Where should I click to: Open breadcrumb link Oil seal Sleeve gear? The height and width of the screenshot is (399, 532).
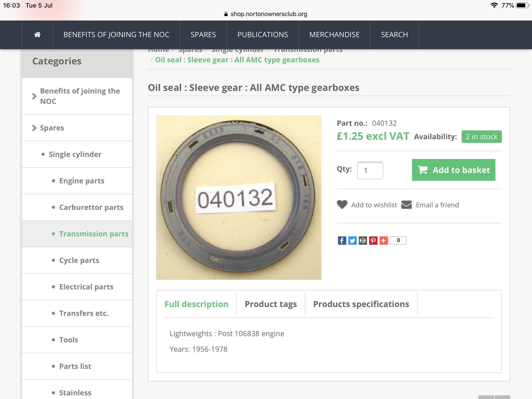point(237,60)
